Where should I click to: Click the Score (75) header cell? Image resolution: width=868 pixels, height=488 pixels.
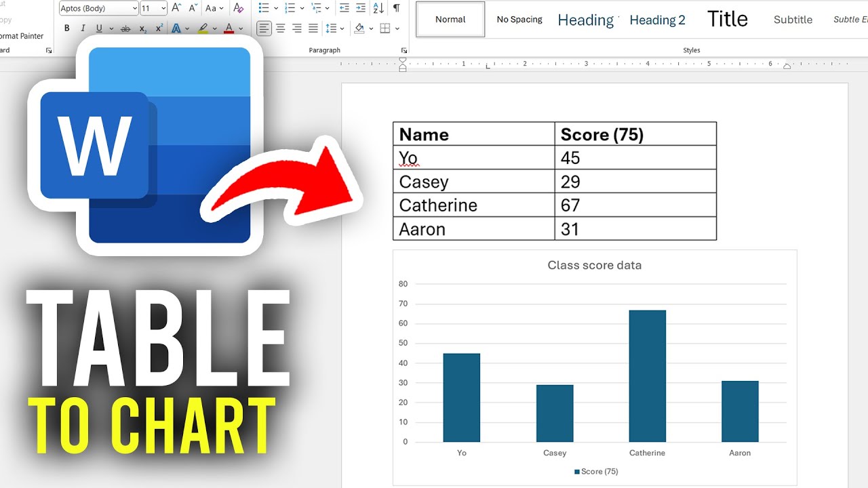pyautogui.click(x=635, y=134)
